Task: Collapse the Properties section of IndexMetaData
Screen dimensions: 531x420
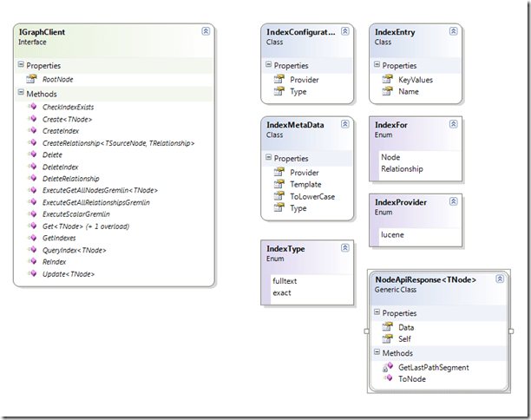Action: click(x=268, y=159)
